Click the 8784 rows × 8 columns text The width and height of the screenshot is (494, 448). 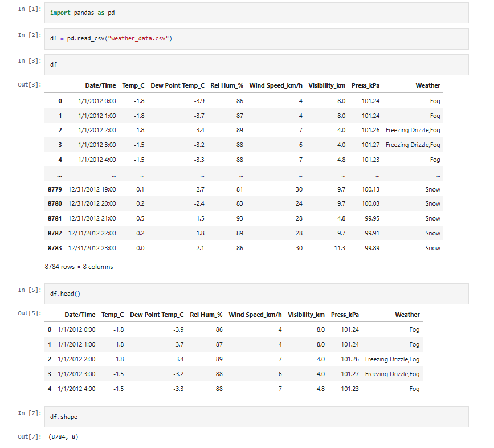79,267
